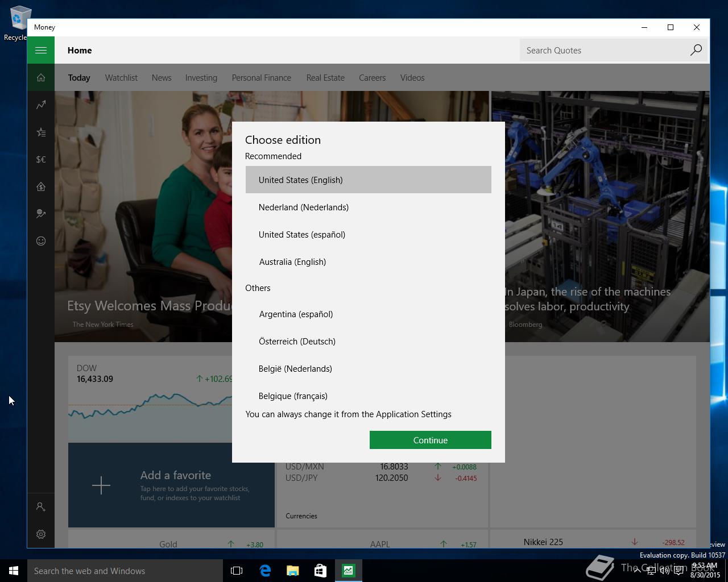Open the hamburger navigation menu
728x582 pixels.
click(x=41, y=50)
